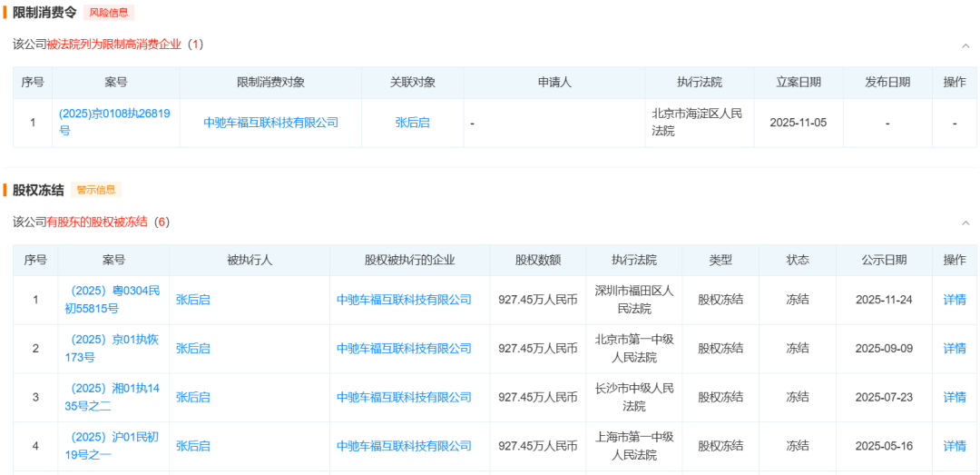
Task: Open 中驰车福互联科技有限公司 in the 长沙市中级人民法院 row
Action: pos(404,398)
